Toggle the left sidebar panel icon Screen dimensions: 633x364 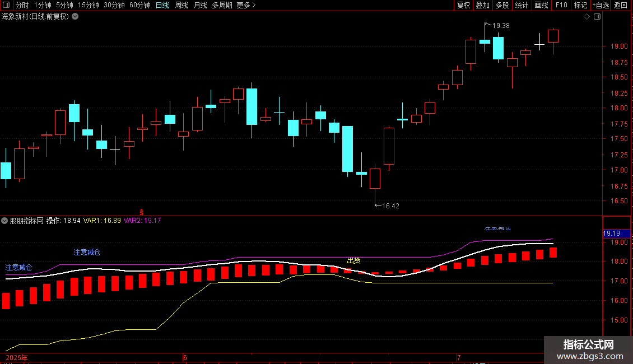click(x=6, y=5)
